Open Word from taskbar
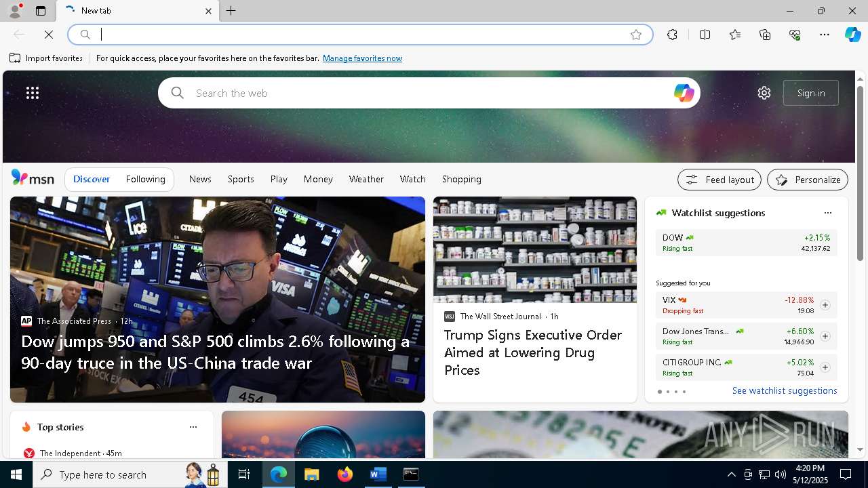The width and height of the screenshot is (868, 488). [378, 474]
